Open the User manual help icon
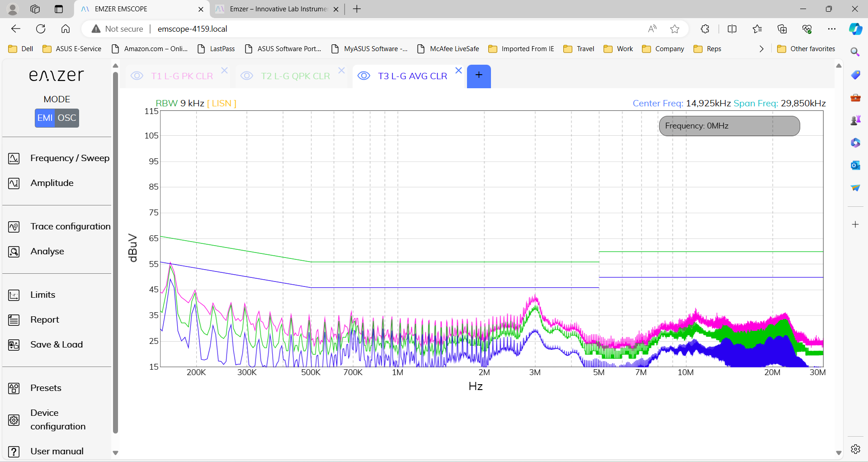The height and width of the screenshot is (462, 868). click(x=14, y=452)
